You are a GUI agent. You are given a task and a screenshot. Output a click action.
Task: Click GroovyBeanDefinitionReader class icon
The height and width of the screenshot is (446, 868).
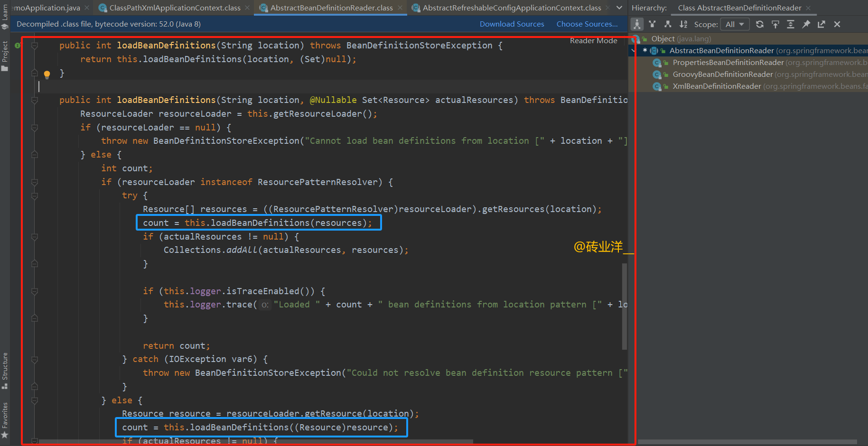(x=657, y=74)
